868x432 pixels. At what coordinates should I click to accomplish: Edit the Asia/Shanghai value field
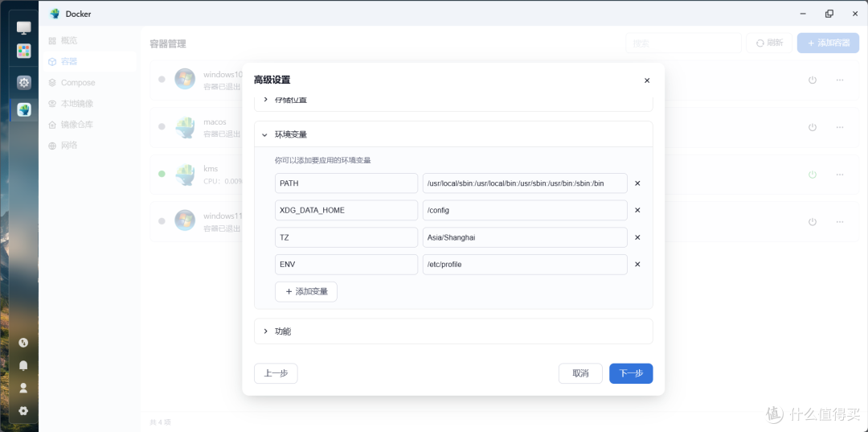click(x=525, y=237)
